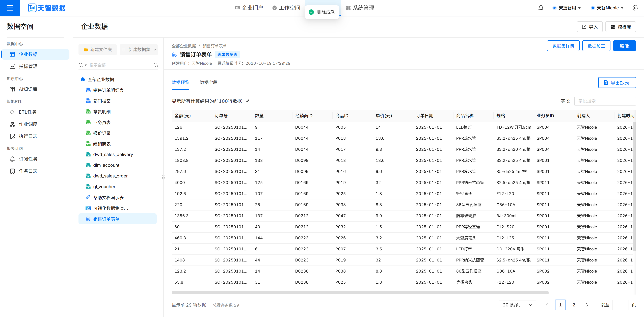
Task: Click the AI知识库 book icon
Action: coord(12,89)
